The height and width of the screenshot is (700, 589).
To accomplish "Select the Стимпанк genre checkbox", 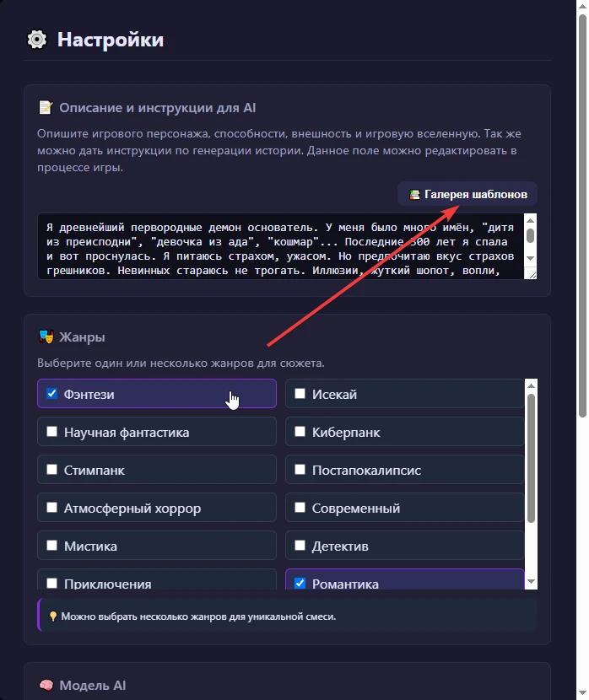I will [x=51, y=469].
